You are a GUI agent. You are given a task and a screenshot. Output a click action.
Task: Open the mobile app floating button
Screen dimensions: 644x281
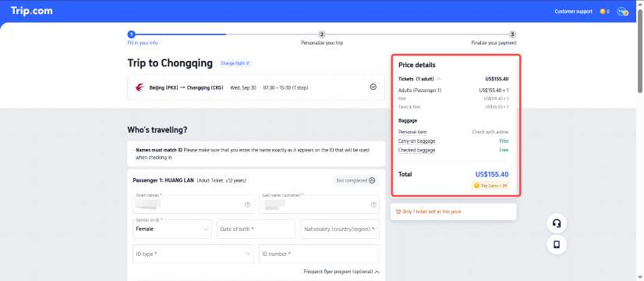[557, 245]
